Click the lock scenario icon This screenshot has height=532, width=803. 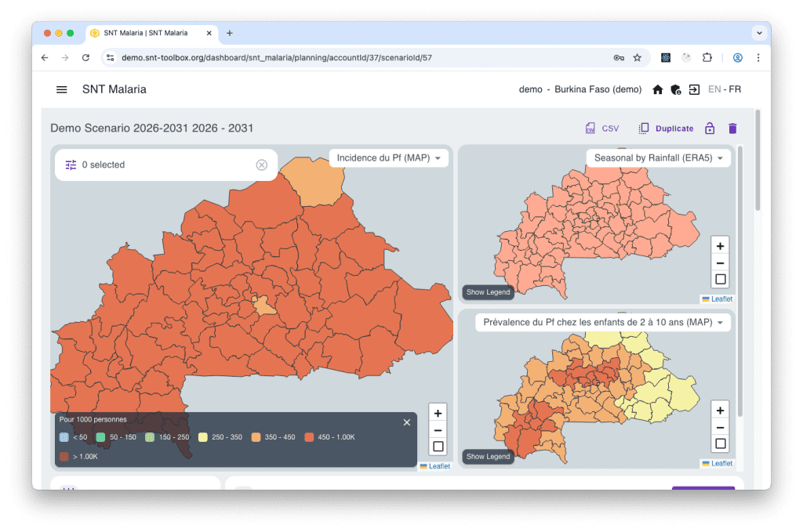click(x=710, y=128)
